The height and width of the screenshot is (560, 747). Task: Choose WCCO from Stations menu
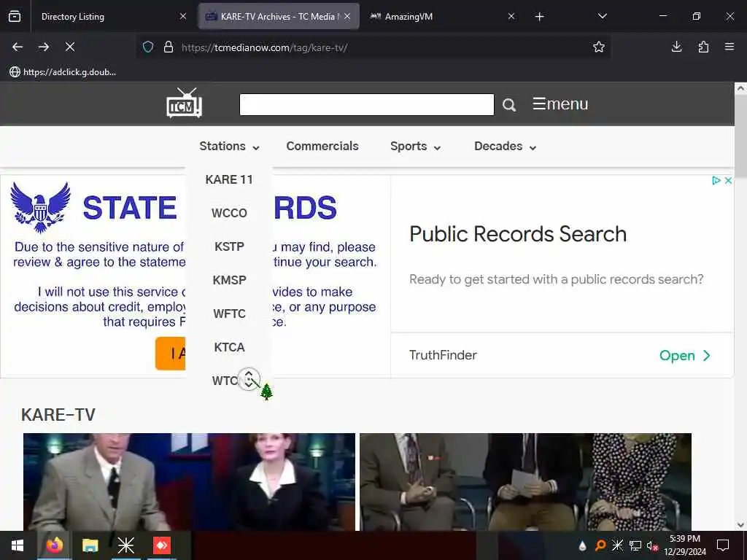click(x=229, y=213)
